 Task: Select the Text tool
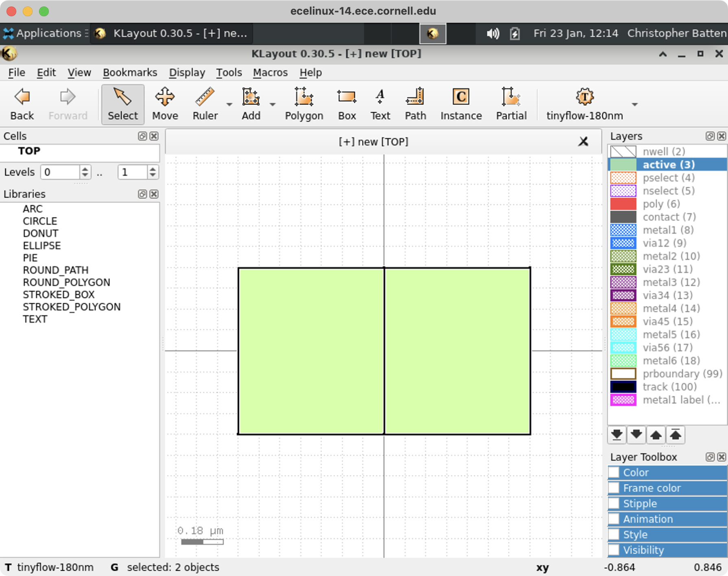pyautogui.click(x=380, y=104)
